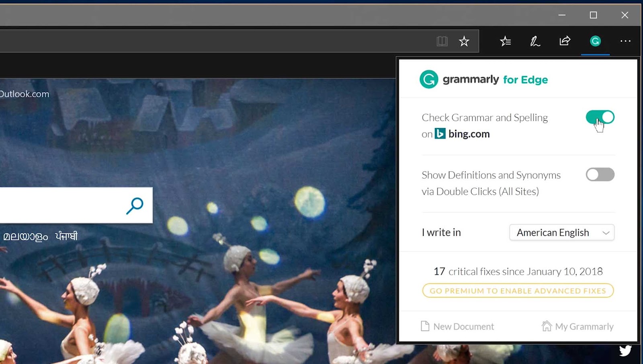Select the bing.com site label
Screen dimensions: 643x364
point(469,134)
